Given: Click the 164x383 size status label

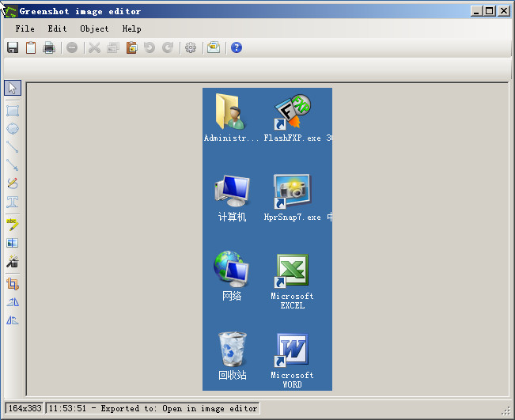Looking at the screenshot, I should [x=25, y=408].
